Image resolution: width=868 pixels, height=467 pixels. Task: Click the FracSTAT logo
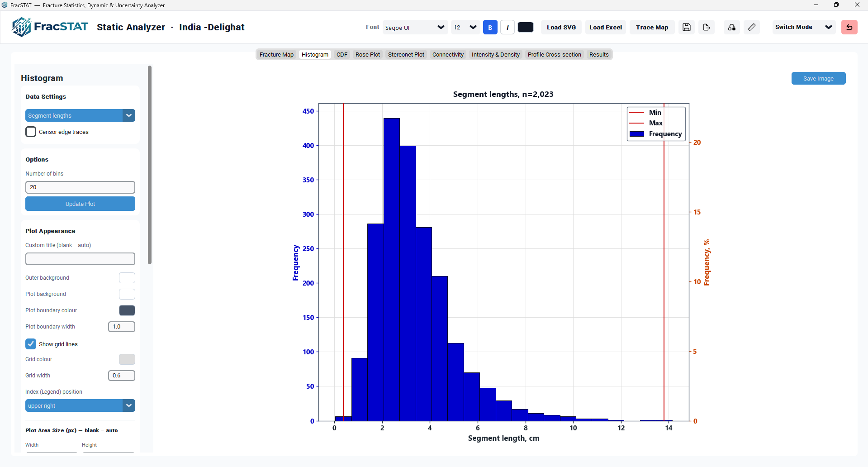(x=50, y=27)
